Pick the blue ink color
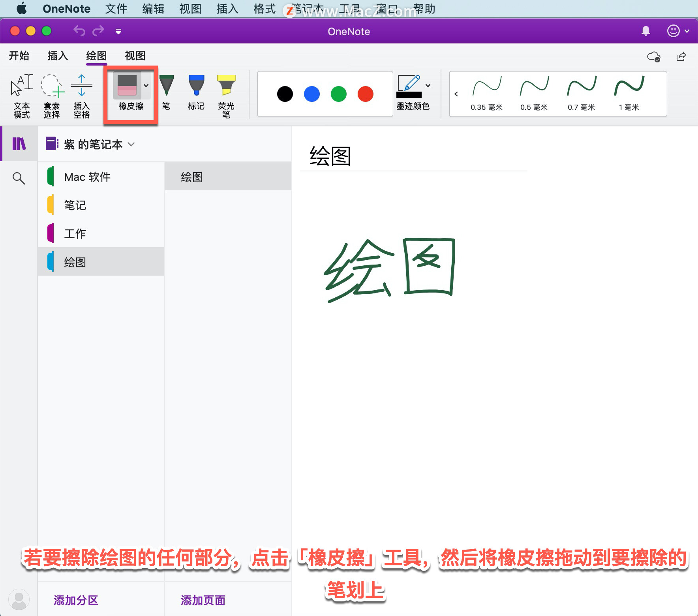This screenshot has width=698, height=616. 312,94
